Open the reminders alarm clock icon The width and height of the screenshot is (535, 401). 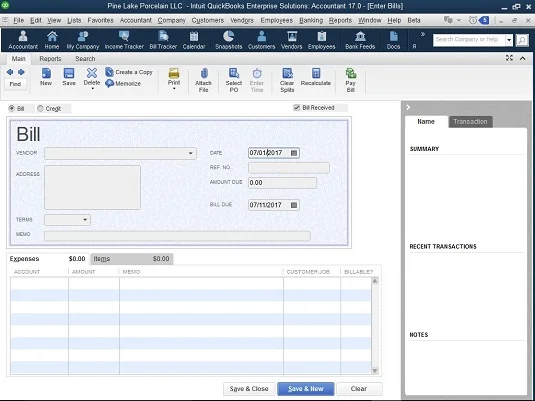tap(473, 20)
